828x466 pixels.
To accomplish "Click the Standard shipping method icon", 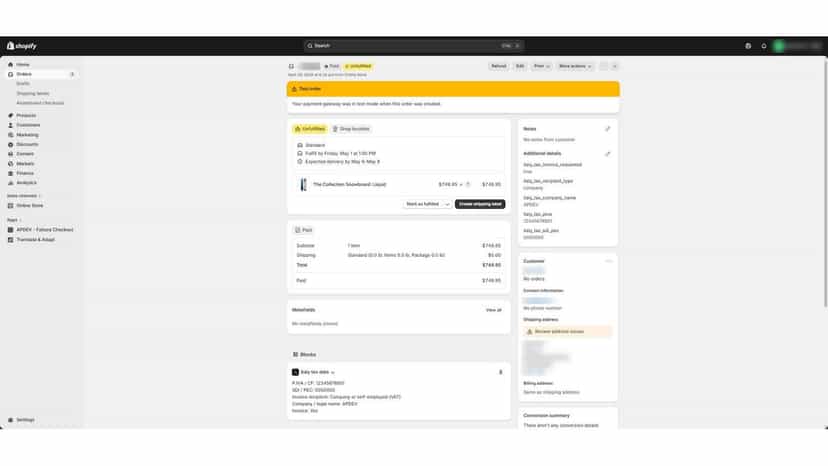I will click(x=300, y=145).
